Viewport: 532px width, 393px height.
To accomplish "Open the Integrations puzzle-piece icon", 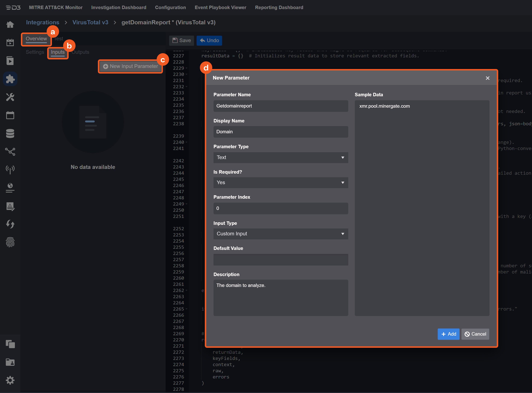I will click(10, 79).
